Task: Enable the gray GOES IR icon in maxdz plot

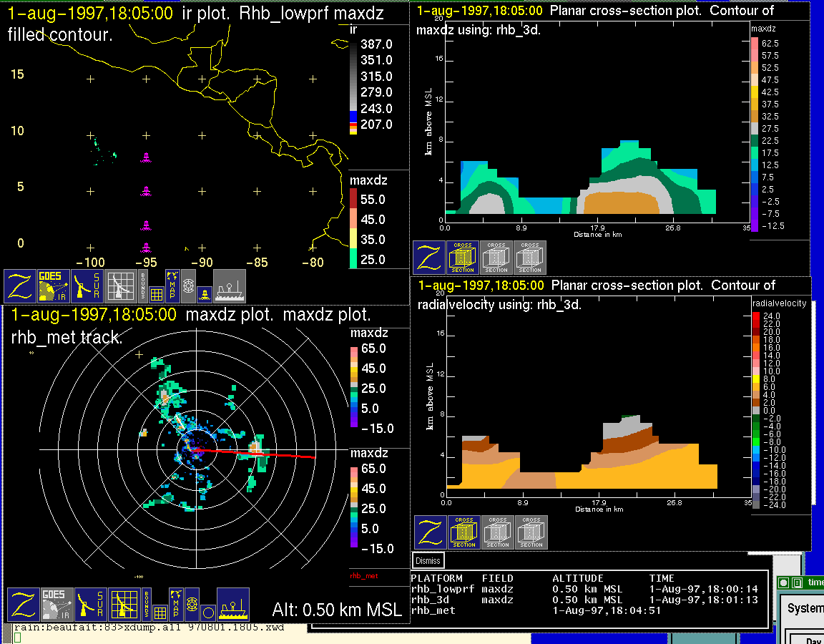Action: click(x=57, y=605)
